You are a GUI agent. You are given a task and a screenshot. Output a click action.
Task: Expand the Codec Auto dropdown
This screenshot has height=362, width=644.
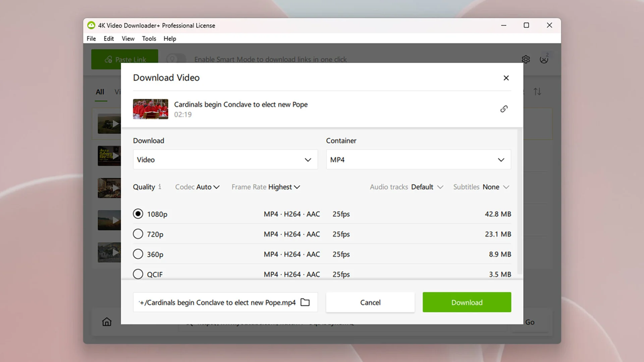197,187
